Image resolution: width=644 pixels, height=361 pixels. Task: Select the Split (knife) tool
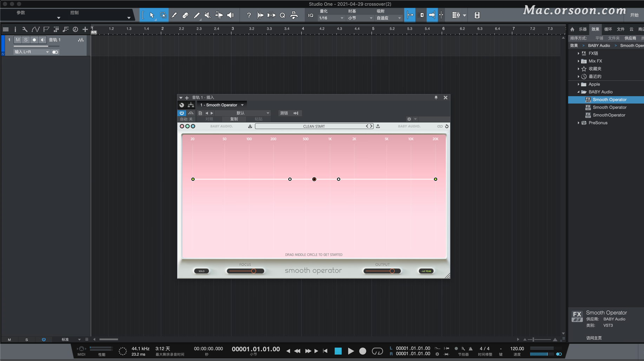tap(174, 15)
